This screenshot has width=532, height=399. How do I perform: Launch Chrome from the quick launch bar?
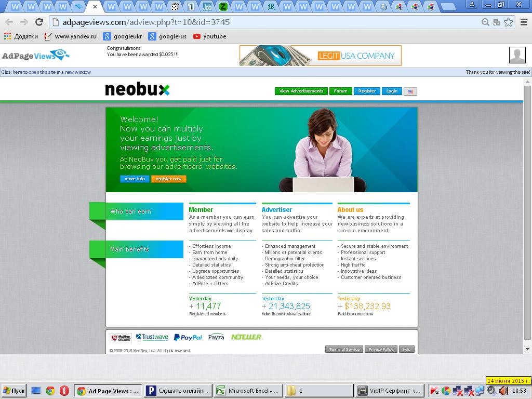[x=50, y=391]
